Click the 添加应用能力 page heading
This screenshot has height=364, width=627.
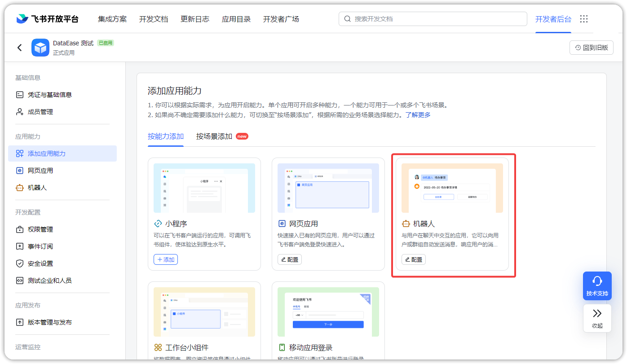pos(175,91)
